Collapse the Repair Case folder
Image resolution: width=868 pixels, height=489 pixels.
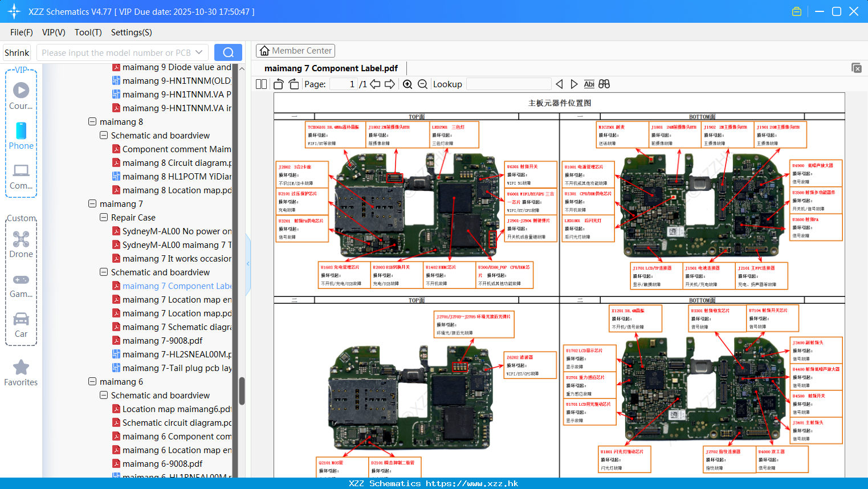point(104,217)
